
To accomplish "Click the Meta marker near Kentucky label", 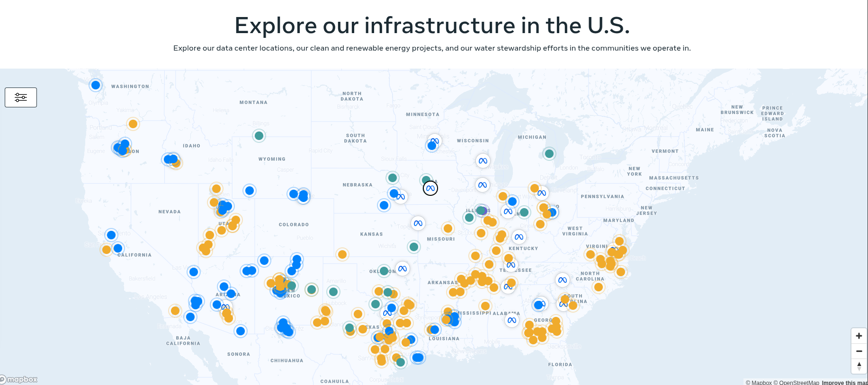I will point(519,237).
